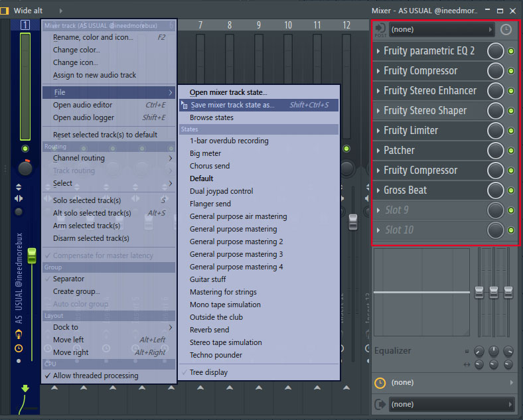
Task: Click Fruity parametric EQ 2 mix knob
Action: pos(495,51)
